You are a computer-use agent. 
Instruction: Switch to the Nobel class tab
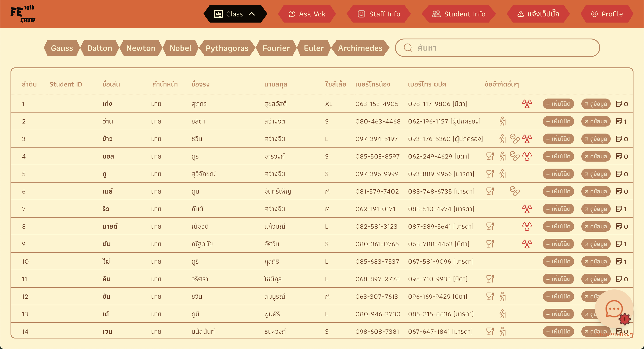(x=180, y=48)
